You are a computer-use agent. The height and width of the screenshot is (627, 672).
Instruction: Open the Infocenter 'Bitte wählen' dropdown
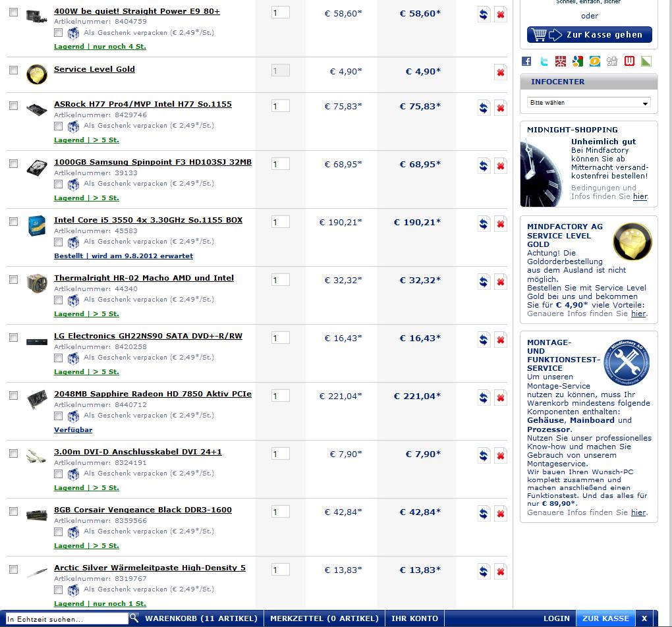(x=589, y=103)
